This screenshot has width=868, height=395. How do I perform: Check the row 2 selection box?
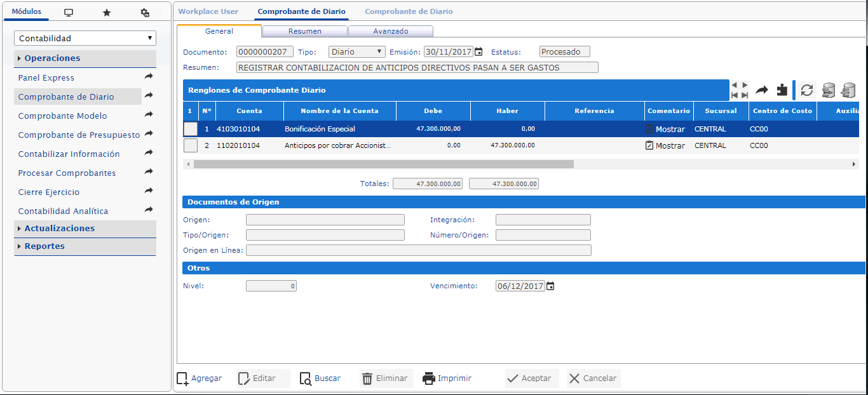(191, 145)
